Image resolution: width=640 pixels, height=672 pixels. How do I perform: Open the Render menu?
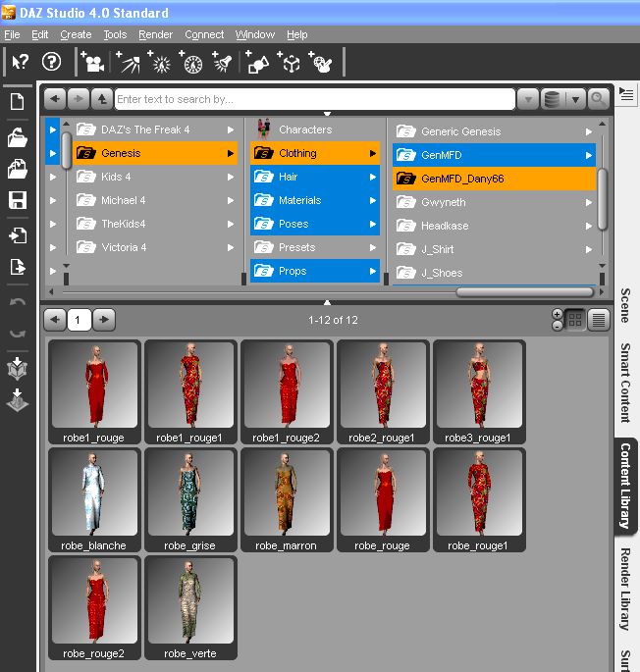[x=155, y=34]
